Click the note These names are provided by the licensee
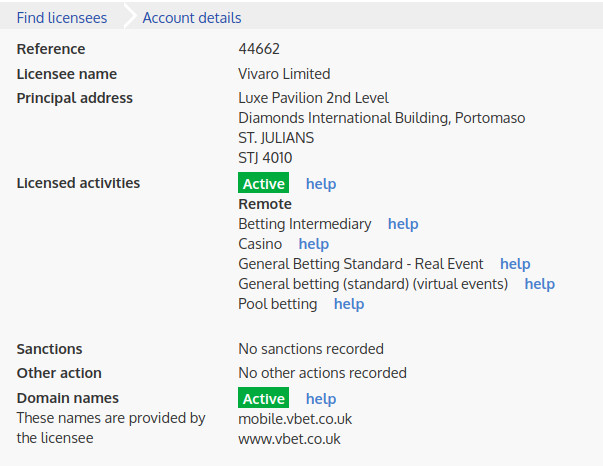This screenshot has width=603, height=466. (x=111, y=428)
